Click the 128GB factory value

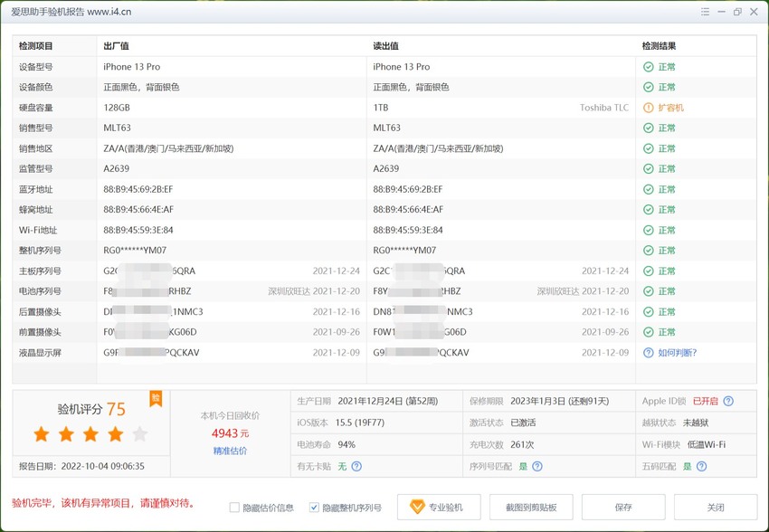[x=117, y=108]
